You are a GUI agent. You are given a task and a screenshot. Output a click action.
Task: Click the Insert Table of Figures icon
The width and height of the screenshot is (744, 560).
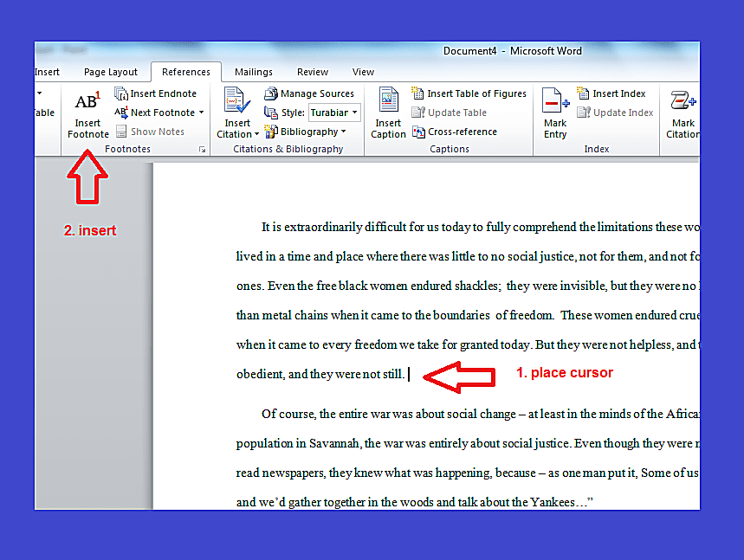(x=417, y=93)
